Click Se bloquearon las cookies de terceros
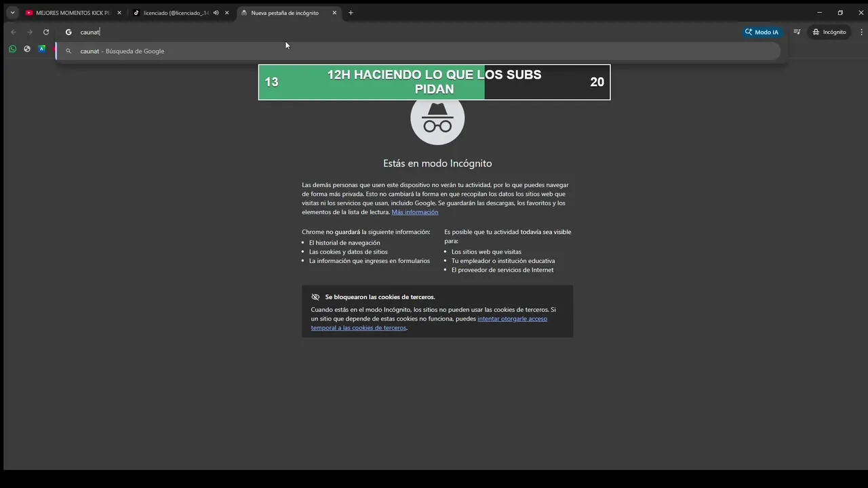The height and width of the screenshot is (488, 868). point(380,297)
